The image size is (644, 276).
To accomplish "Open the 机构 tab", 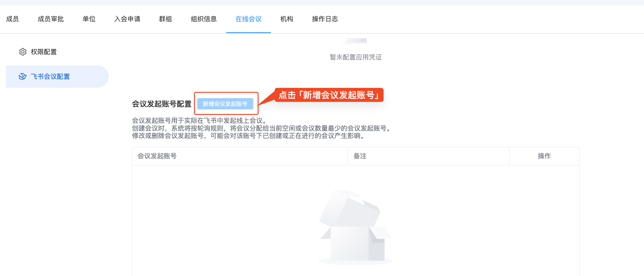I will tap(287, 19).
